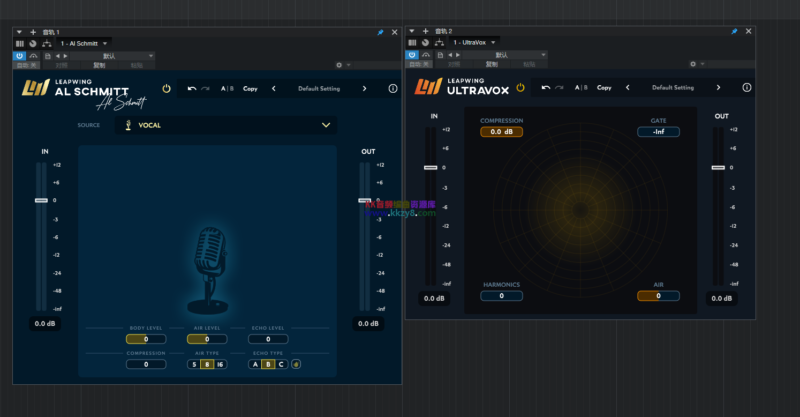The image size is (800, 417).
Task: Open Default Setting preset list in Al Schmitt
Action: [319, 89]
